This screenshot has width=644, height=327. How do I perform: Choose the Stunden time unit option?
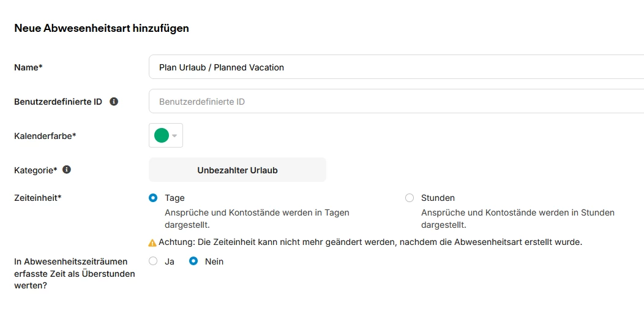coord(410,198)
